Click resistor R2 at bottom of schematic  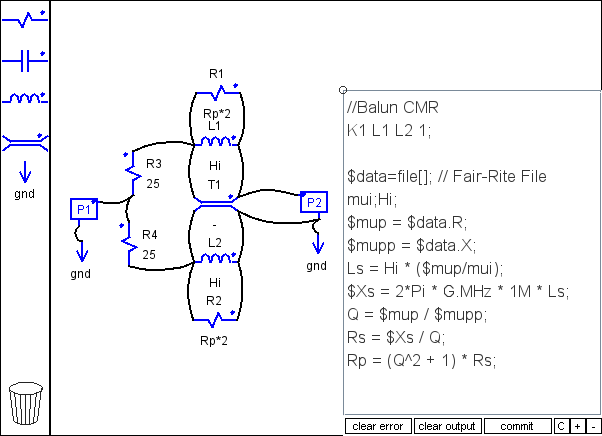point(215,319)
